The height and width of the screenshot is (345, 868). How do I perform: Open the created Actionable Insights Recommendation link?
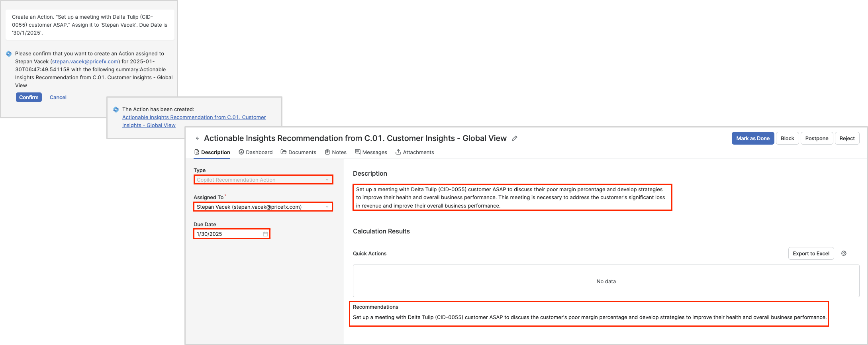point(194,118)
